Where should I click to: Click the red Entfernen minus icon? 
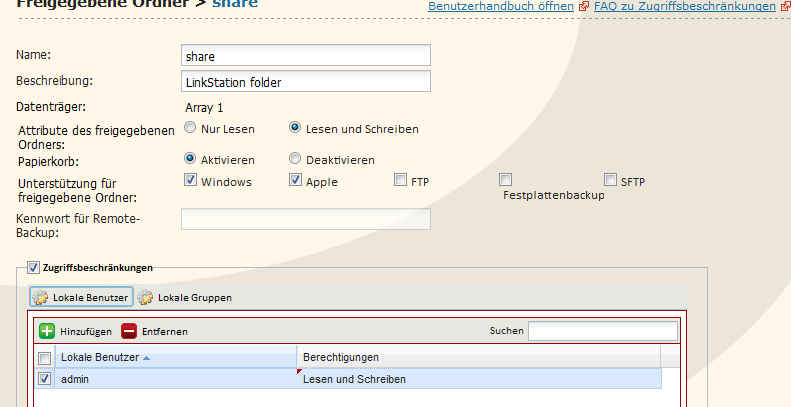coord(129,331)
